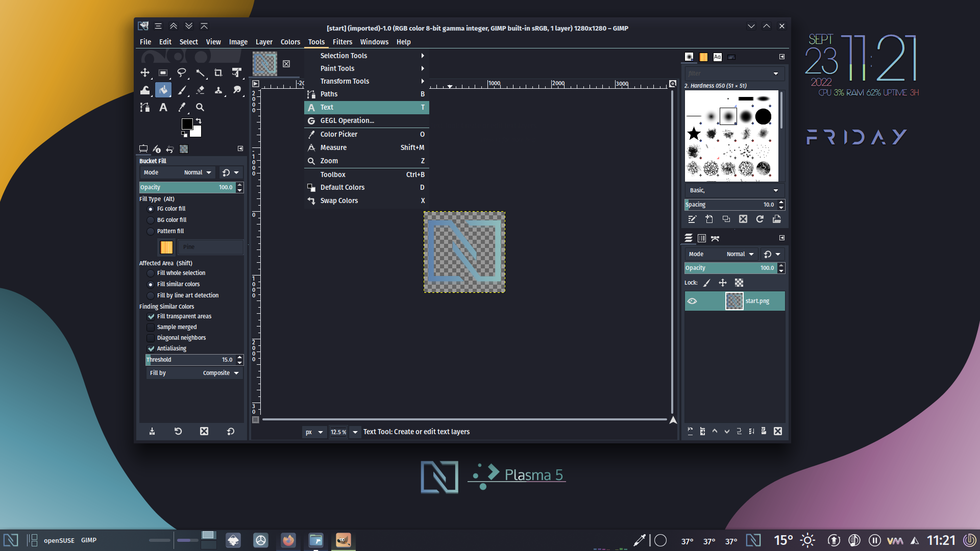
Task: Select the Unified Transform tool
Action: 237,72
